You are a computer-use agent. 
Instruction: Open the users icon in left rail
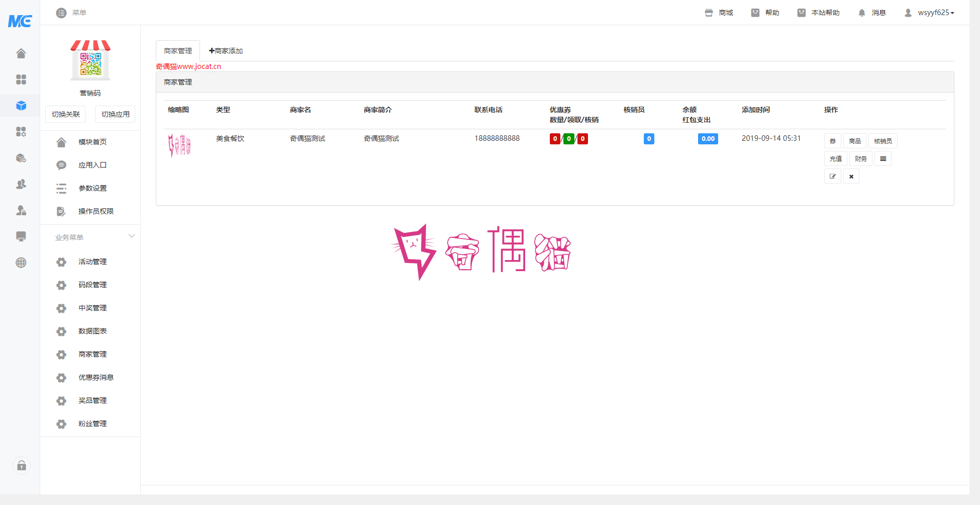pyautogui.click(x=21, y=184)
